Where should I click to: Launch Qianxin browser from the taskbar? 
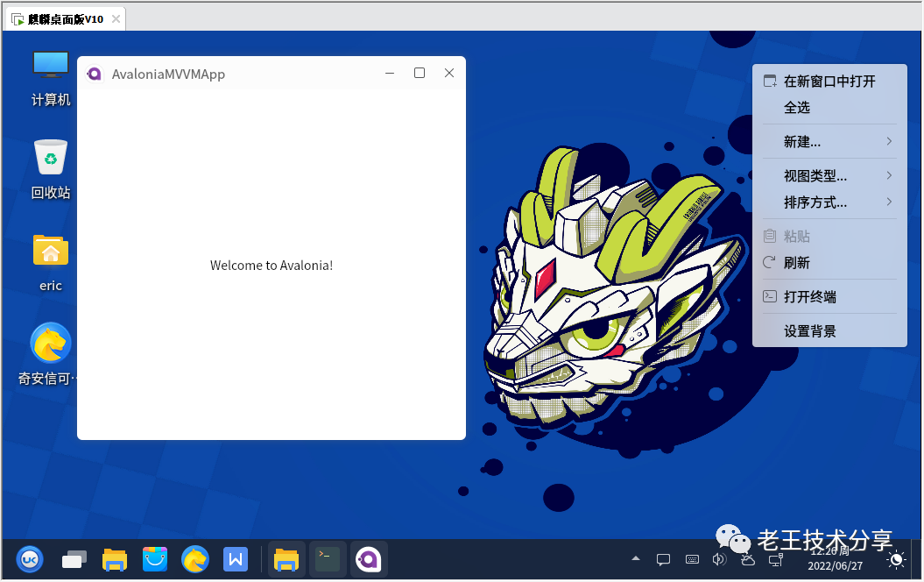pyautogui.click(x=195, y=559)
